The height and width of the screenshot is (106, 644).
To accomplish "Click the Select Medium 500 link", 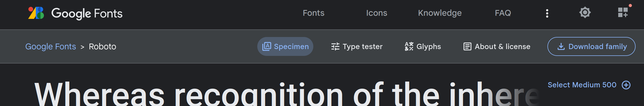I will click(582, 85).
